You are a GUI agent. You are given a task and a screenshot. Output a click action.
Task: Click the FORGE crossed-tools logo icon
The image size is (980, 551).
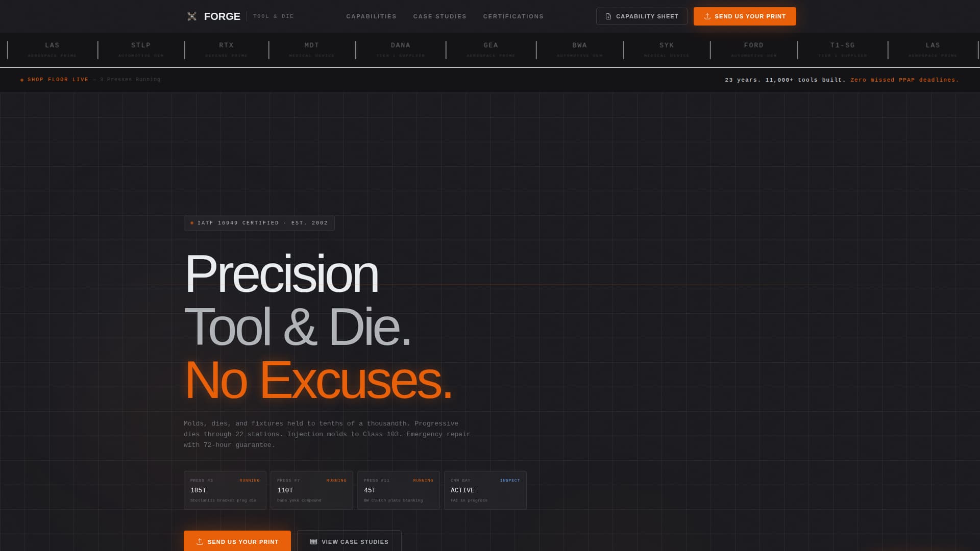point(191,16)
